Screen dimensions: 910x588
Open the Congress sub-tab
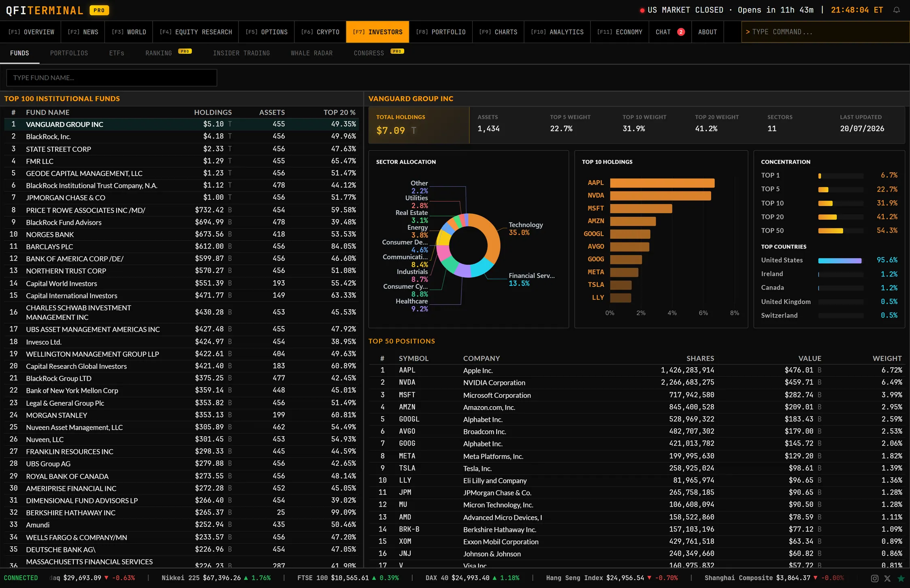coord(379,53)
